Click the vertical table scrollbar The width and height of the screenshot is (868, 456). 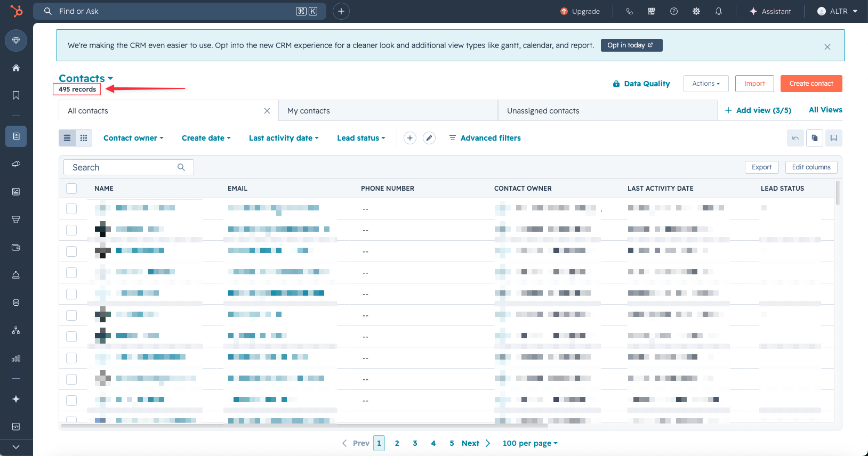pyautogui.click(x=838, y=193)
